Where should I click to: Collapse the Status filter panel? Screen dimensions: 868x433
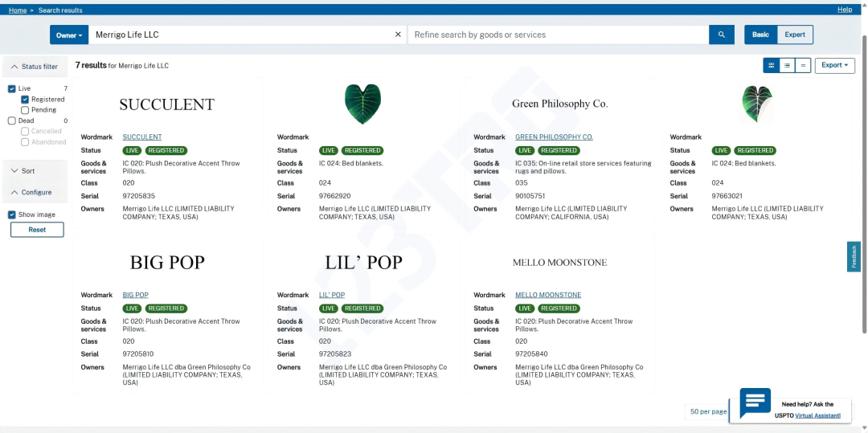coord(34,67)
